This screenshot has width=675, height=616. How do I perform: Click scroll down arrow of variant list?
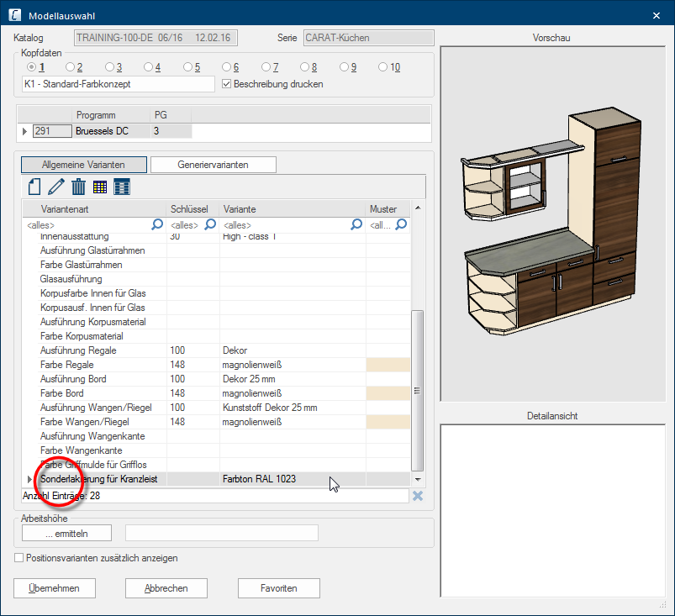417,478
